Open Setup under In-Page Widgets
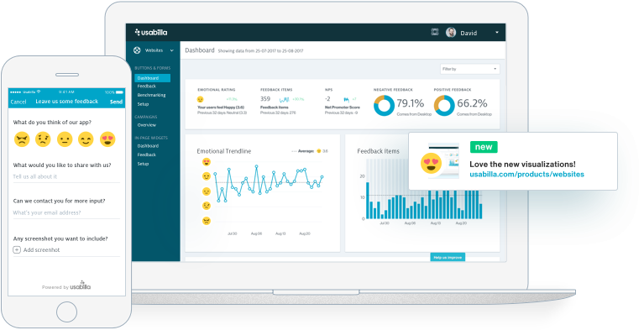This screenshot has width=644, height=330. pos(143,164)
